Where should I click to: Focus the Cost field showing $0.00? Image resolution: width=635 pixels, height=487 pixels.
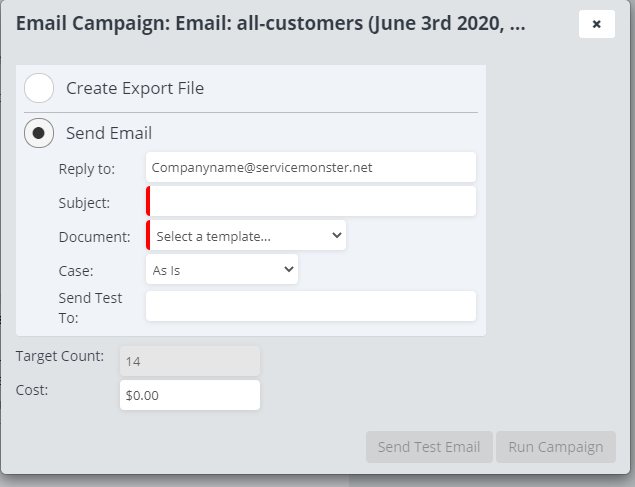tap(189, 395)
